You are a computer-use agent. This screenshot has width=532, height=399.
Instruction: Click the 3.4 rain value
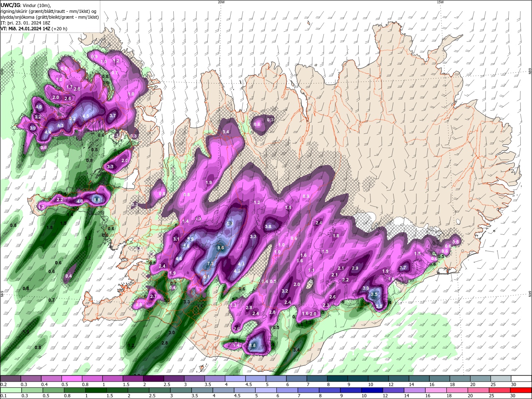[x=296, y=350]
